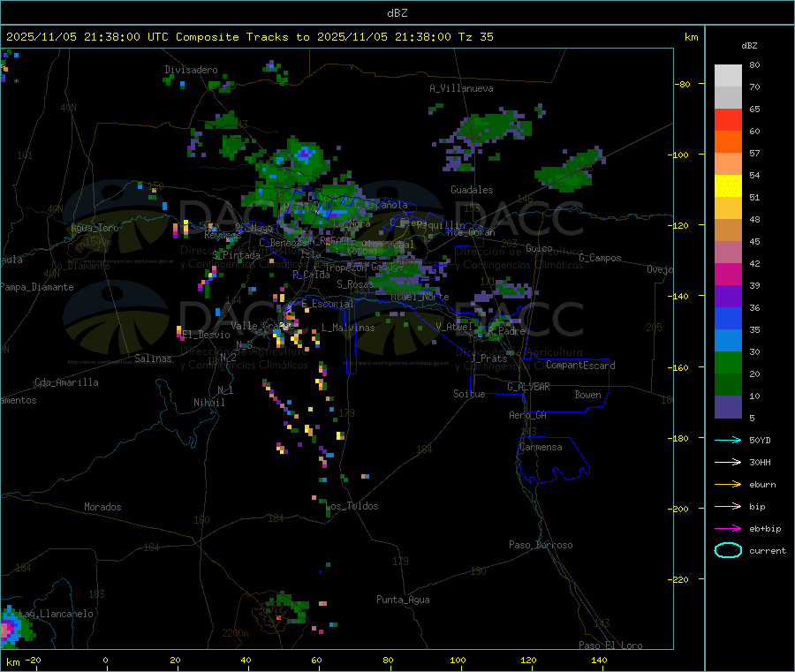Click the Bowen map label
The image size is (795, 672).
tap(588, 395)
